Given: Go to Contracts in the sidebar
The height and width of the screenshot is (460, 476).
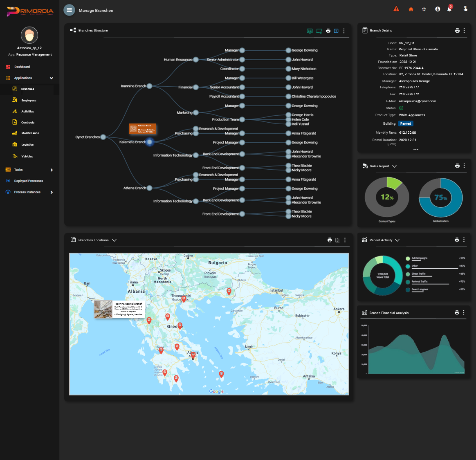Looking at the screenshot, I should coord(28,123).
